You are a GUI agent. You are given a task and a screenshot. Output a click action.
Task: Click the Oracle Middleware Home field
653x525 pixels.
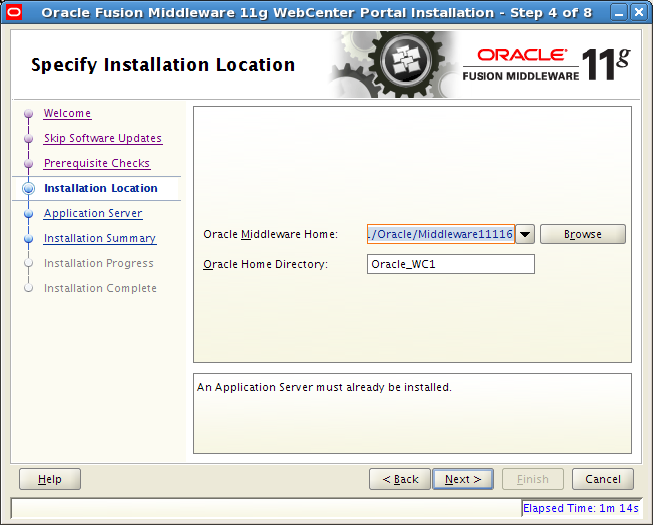point(441,234)
